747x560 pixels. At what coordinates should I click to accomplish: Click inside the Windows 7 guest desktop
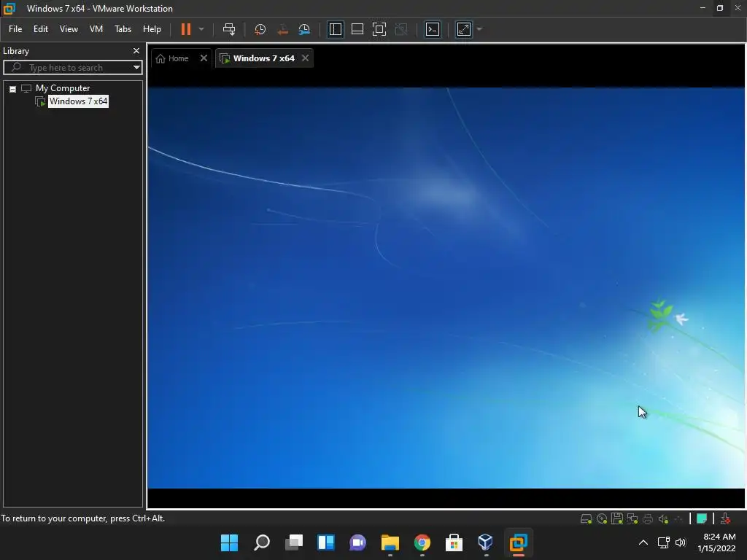click(446, 287)
